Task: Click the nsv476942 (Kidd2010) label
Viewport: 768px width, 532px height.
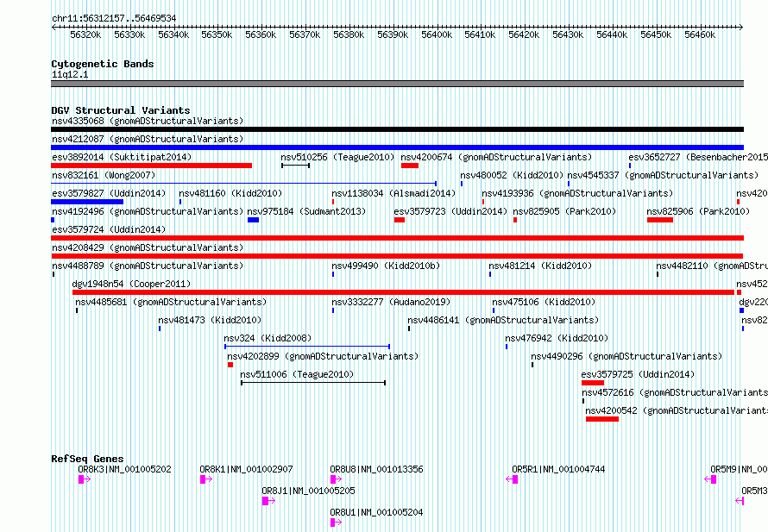Action: coord(557,338)
